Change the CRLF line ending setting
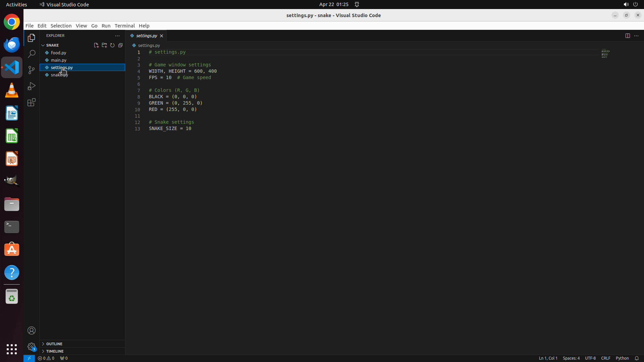644x362 pixels. tap(605, 358)
